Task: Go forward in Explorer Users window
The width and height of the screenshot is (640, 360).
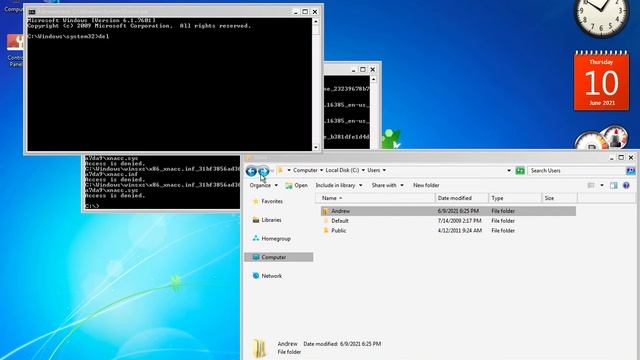Action: tap(264, 171)
